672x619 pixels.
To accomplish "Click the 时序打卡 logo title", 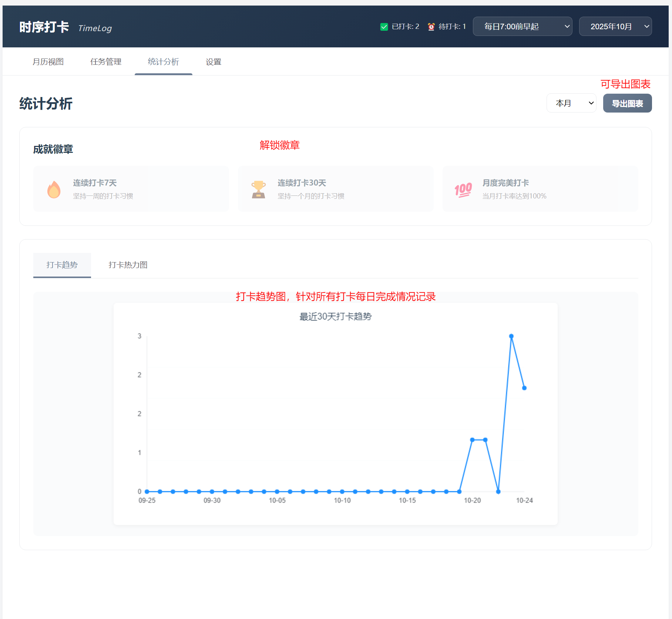I will tap(44, 27).
